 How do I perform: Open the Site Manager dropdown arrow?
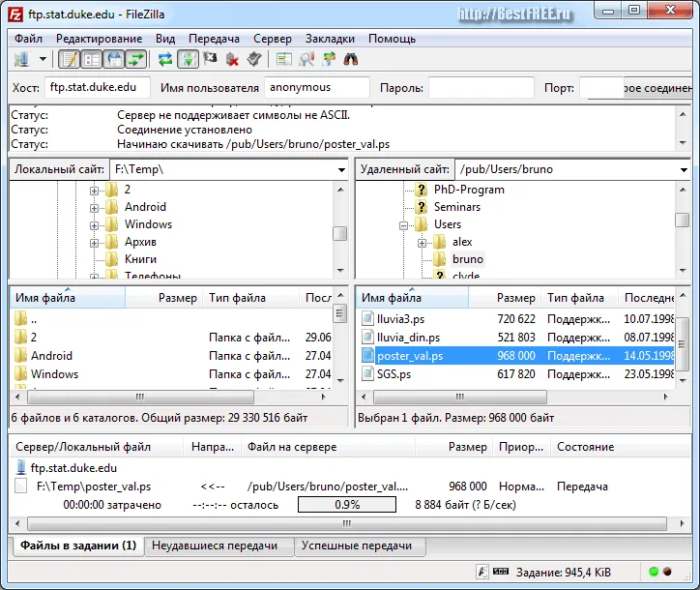click(43, 59)
